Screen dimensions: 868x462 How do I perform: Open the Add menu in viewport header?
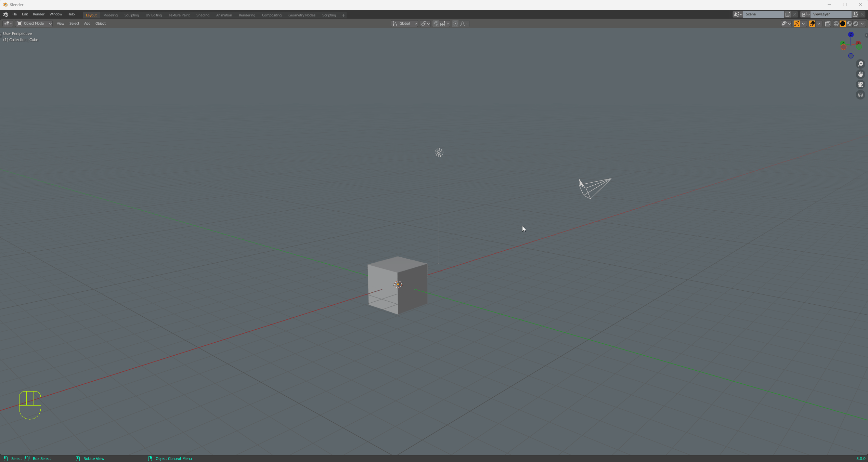(x=87, y=24)
